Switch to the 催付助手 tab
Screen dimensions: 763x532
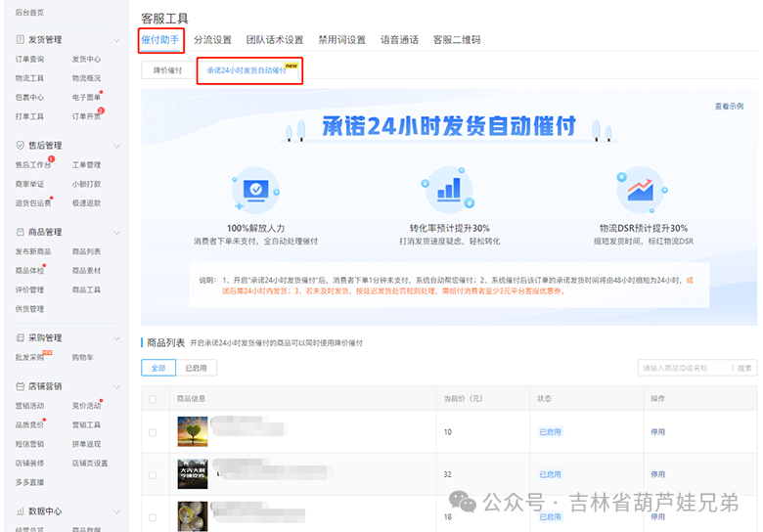(x=160, y=40)
